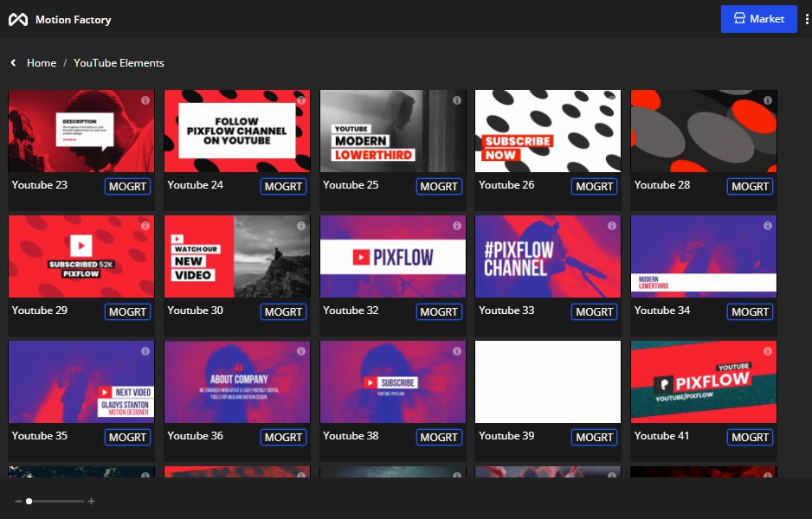Viewport: 812px width, 519px height.
Task: Click MOGRT button for Youtube 23
Action: pos(127,186)
